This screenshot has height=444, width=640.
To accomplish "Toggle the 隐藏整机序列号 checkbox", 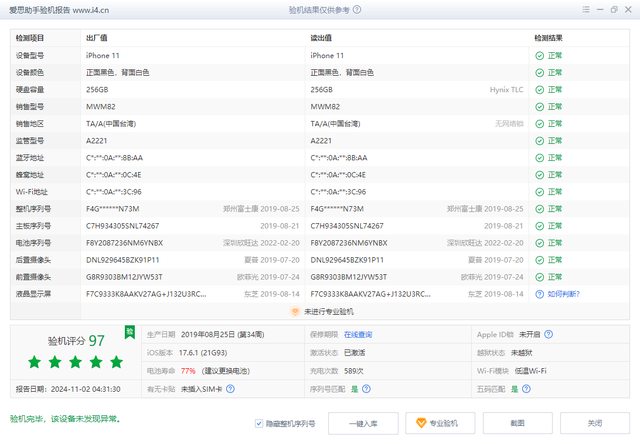I will pos(260,423).
